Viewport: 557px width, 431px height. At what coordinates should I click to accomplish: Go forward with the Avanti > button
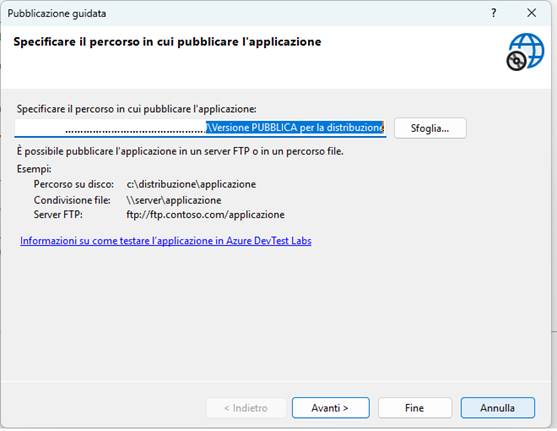[x=330, y=408]
